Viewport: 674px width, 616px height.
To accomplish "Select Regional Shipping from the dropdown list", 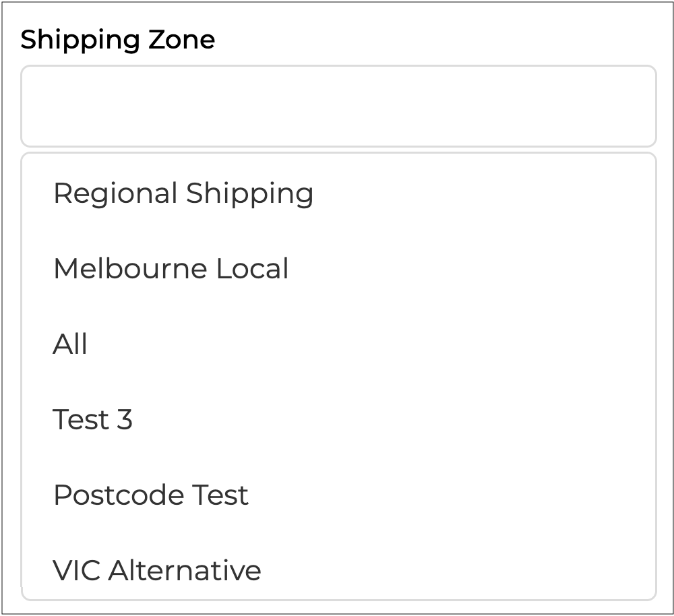I will coord(183,193).
